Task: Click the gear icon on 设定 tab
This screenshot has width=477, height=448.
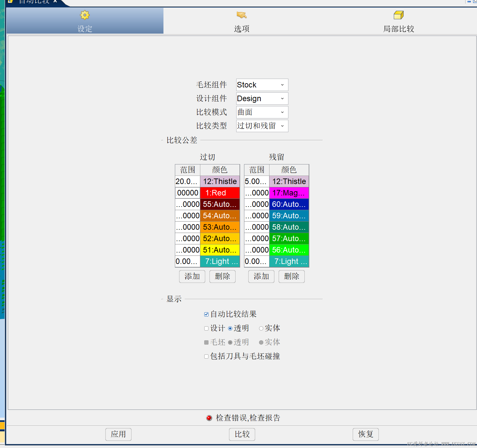Action: (x=85, y=15)
